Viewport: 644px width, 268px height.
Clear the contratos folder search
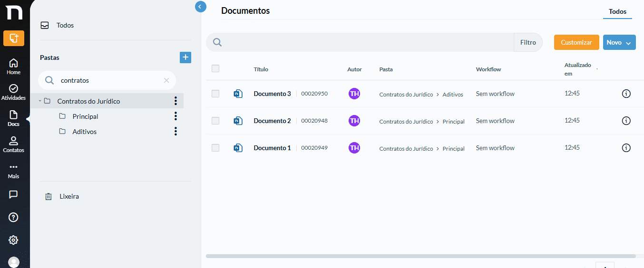pyautogui.click(x=166, y=80)
